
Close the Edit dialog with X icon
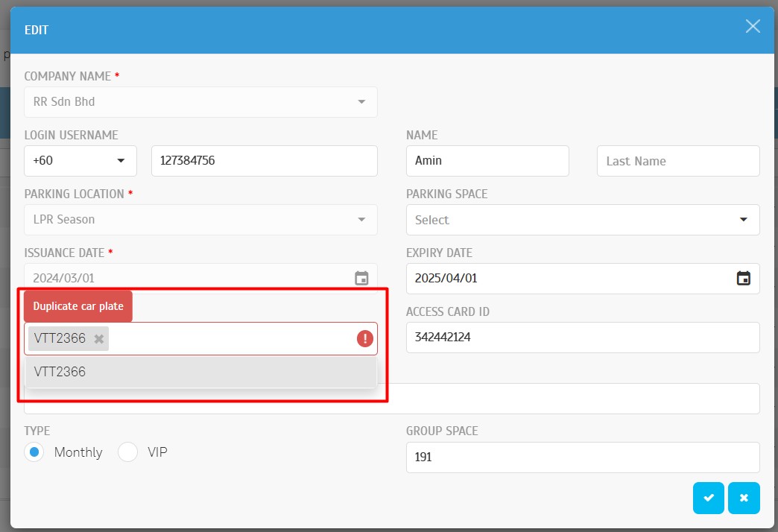click(753, 27)
